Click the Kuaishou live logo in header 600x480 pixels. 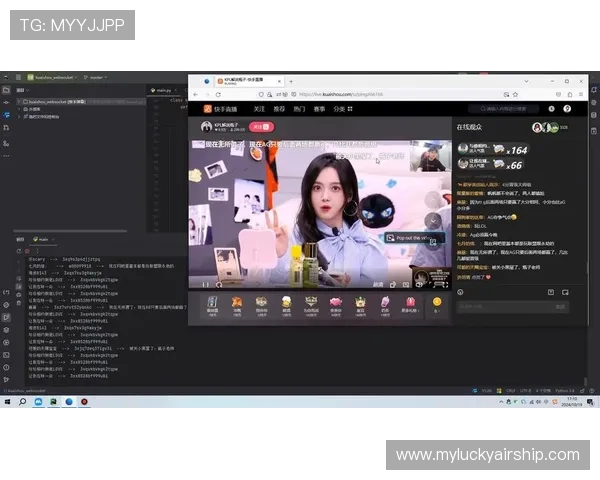pos(218,108)
